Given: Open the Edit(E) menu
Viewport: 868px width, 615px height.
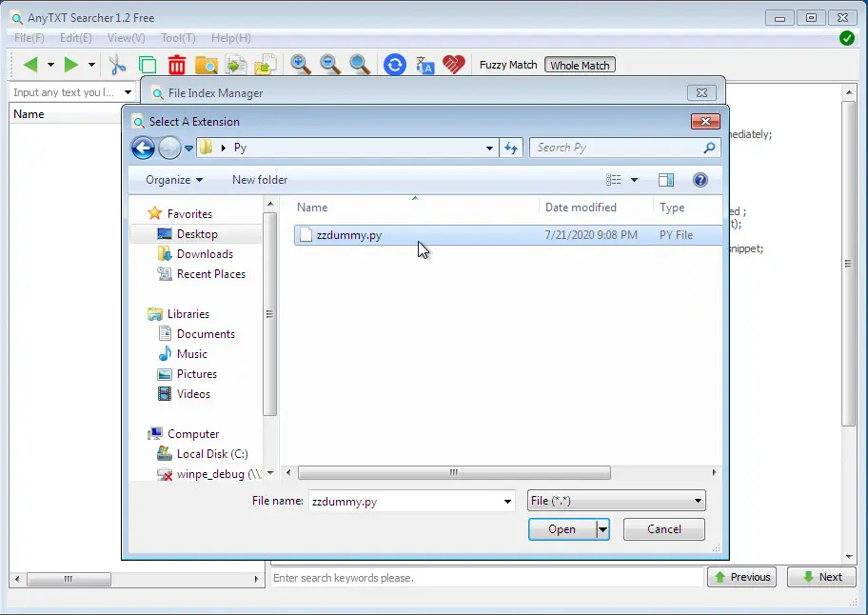Looking at the screenshot, I should coord(76,38).
